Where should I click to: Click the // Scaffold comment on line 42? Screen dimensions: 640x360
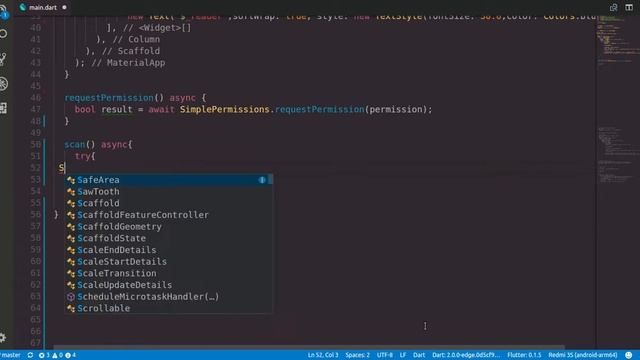[131, 51]
